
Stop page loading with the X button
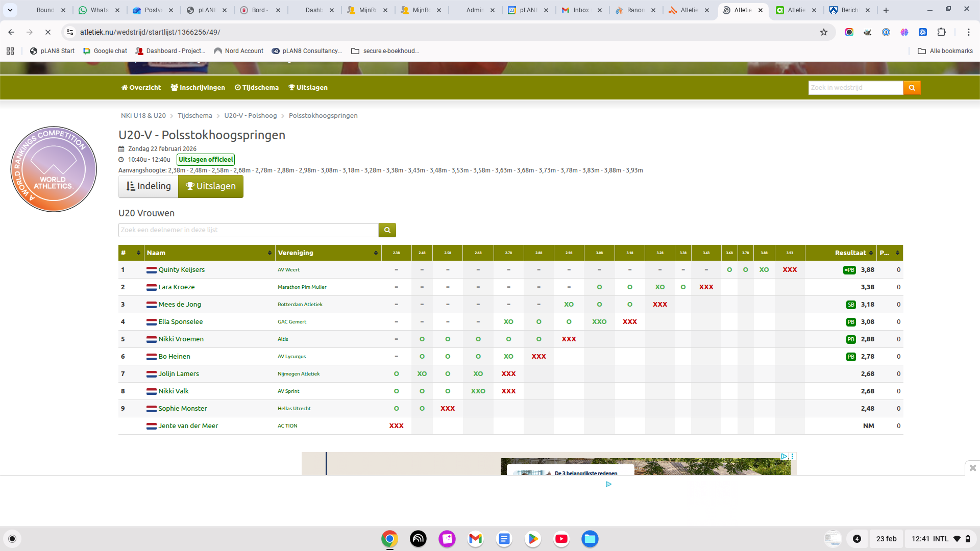pos(47,32)
